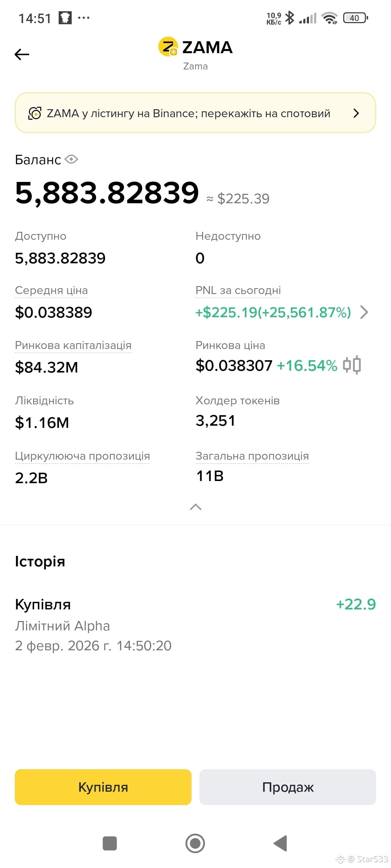The width and height of the screenshot is (391, 868).
Task: Tap the Wi-Fi status icon
Action: [x=329, y=18]
